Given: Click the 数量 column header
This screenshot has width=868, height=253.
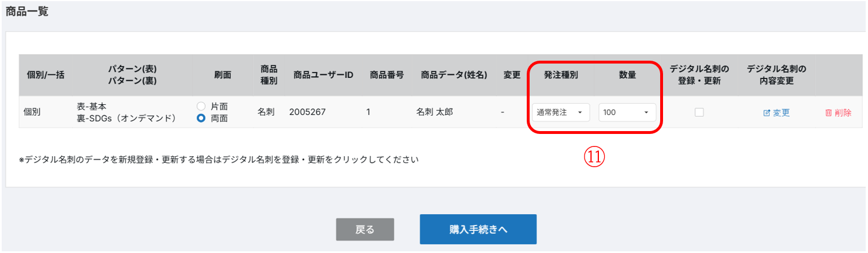Looking at the screenshot, I should tap(627, 75).
